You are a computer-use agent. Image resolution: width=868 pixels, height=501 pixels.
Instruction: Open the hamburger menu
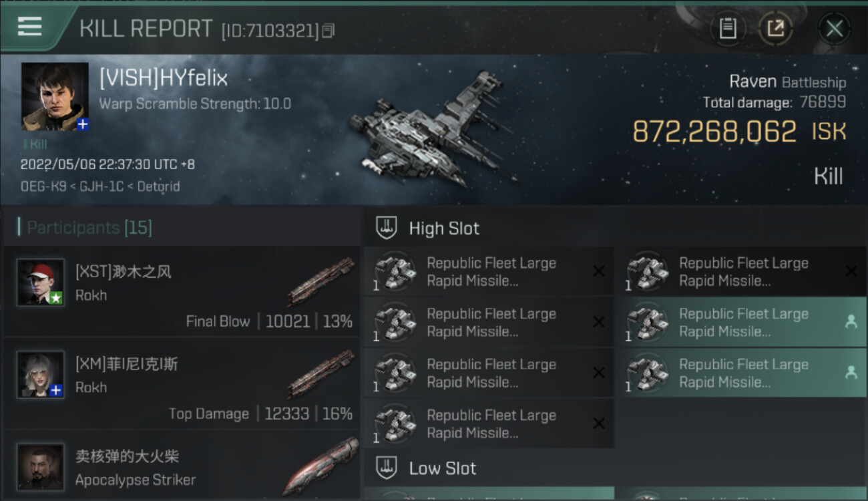[x=29, y=27]
